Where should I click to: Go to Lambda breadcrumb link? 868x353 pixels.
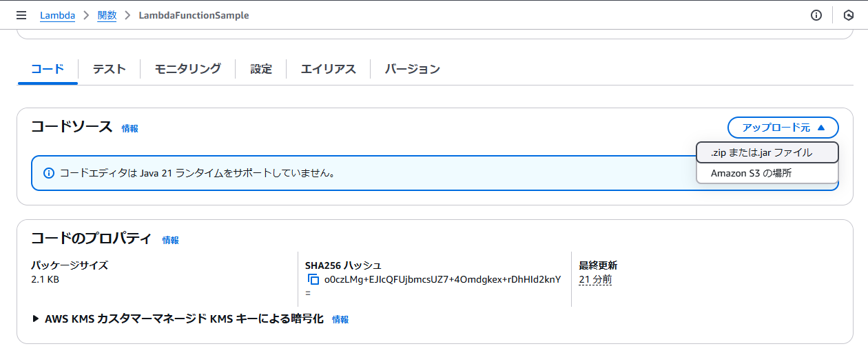57,15
